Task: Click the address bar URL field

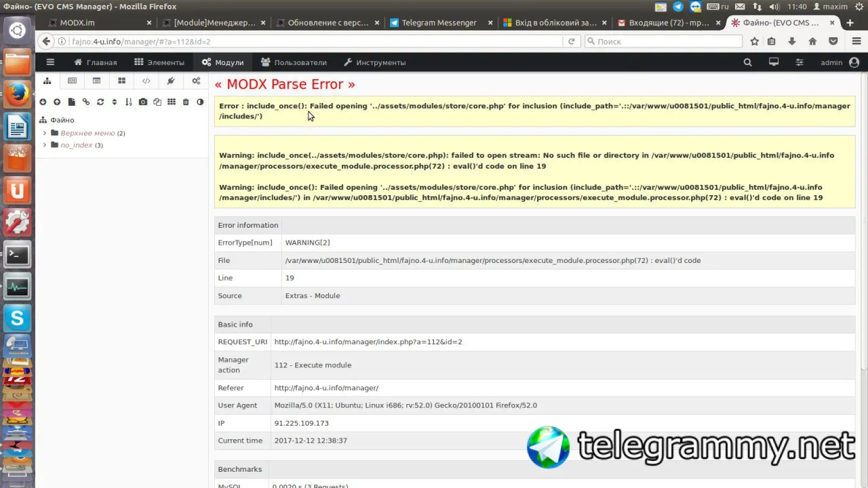Action: (x=315, y=41)
